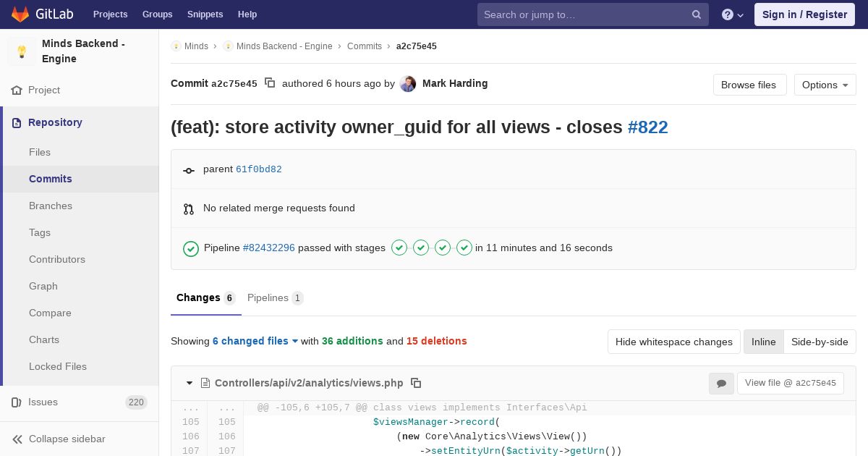Screen dimensions: 868x456
Task: Open the Groups menu
Action: tap(158, 14)
